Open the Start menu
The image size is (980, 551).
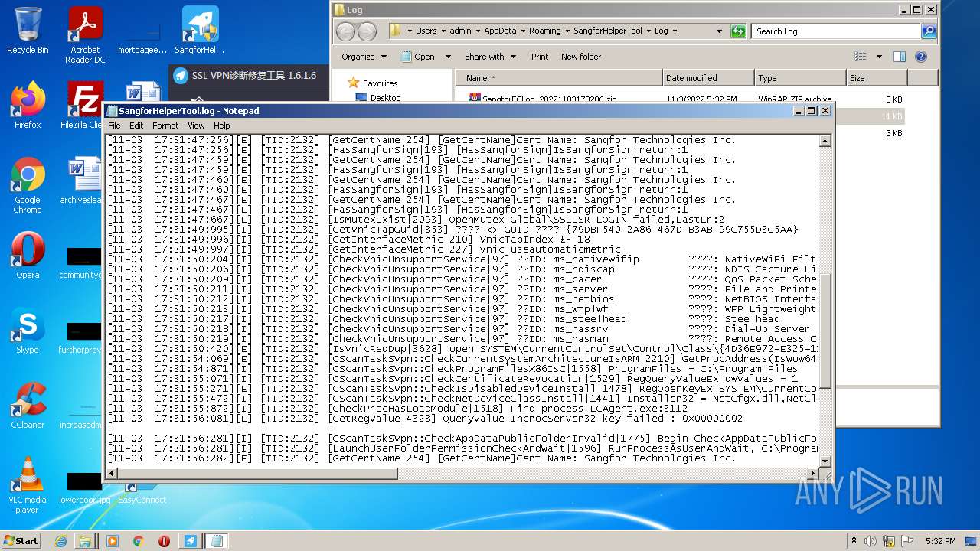click(21, 540)
